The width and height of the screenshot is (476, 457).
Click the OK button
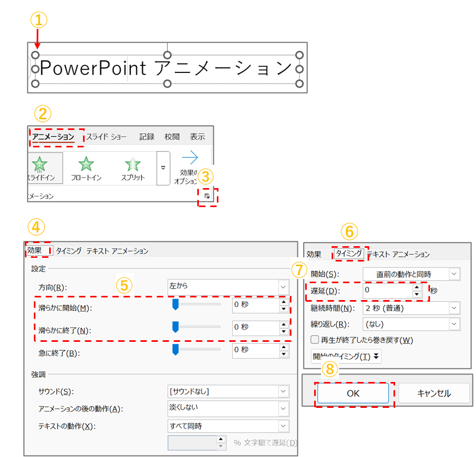click(x=353, y=394)
